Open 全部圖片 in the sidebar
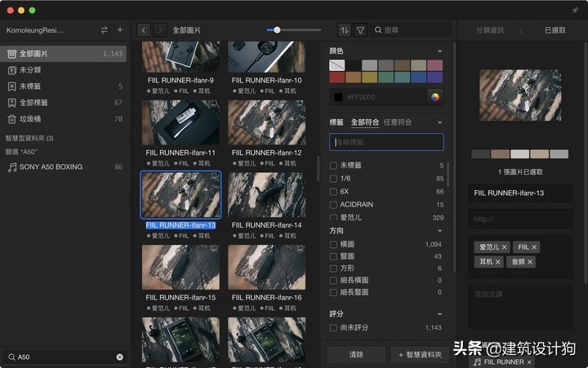The image size is (588, 368). (x=63, y=54)
